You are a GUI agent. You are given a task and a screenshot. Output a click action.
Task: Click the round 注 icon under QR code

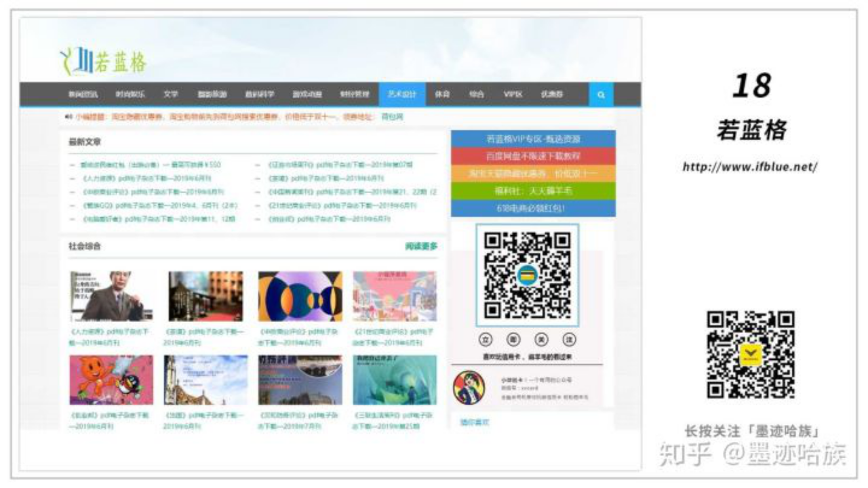[570, 340]
